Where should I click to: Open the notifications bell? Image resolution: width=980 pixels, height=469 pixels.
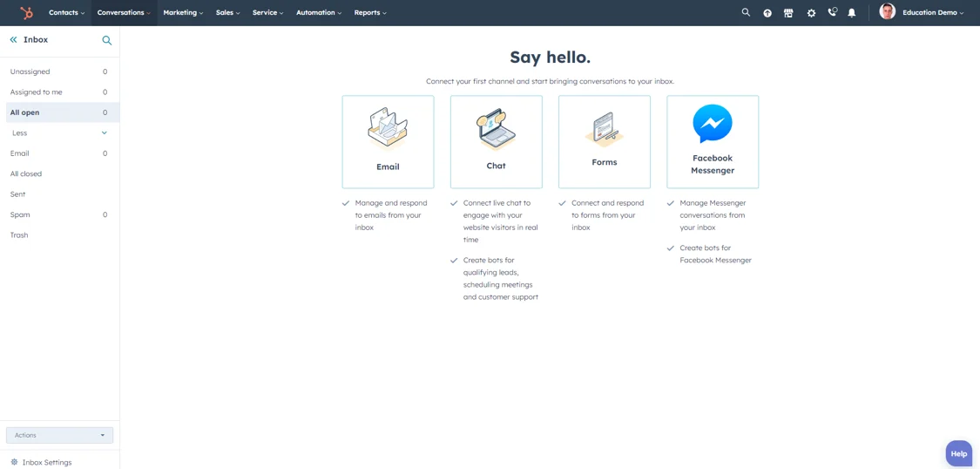pos(852,12)
